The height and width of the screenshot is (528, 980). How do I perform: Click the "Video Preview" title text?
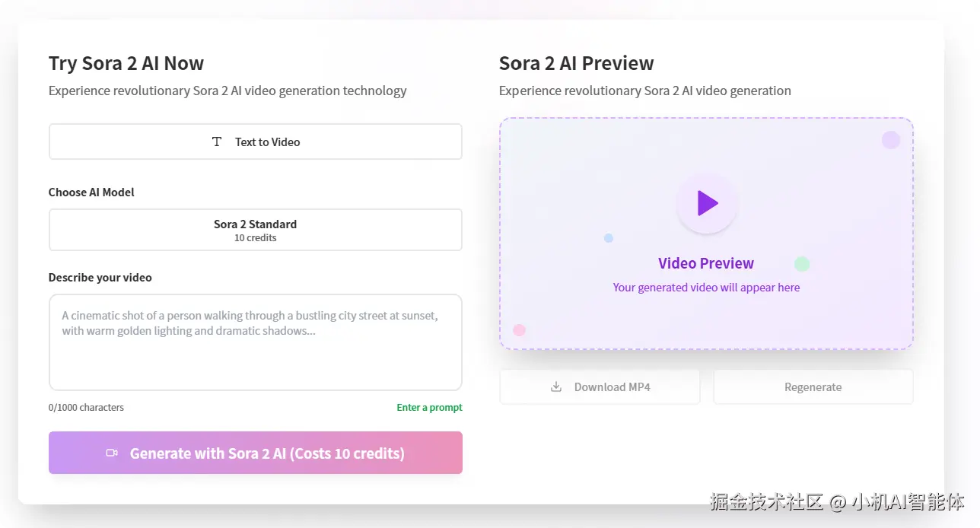(706, 263)
